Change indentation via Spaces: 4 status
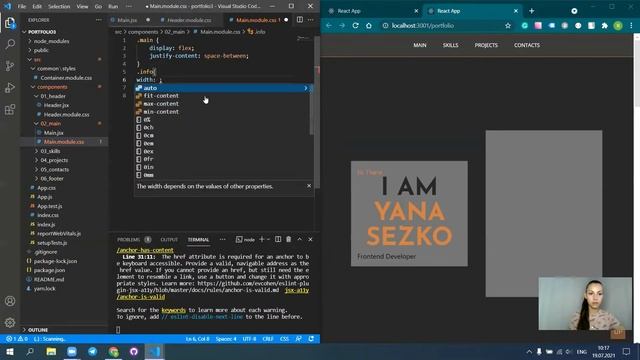This screenshot has height=360, width=640. pos(226,339)
